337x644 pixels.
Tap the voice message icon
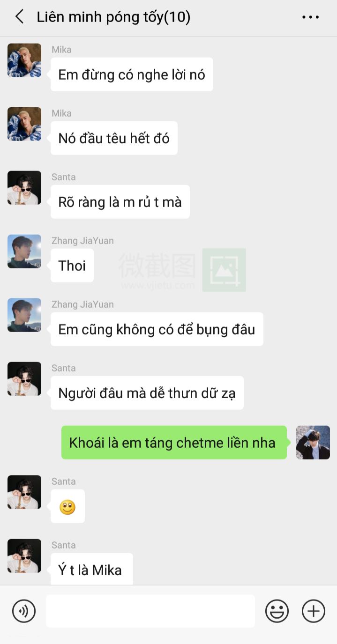tap(24, 611)
